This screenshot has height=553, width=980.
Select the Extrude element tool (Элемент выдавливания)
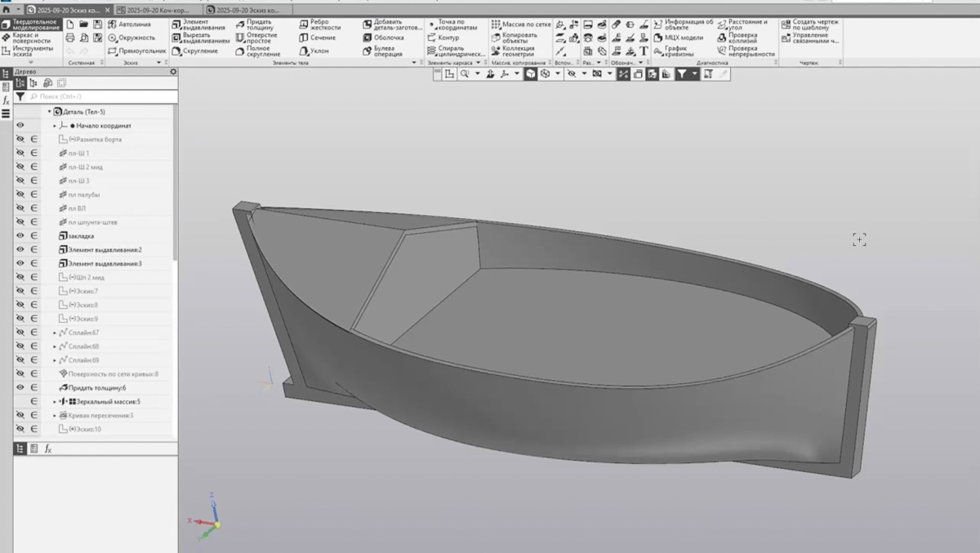197,25
